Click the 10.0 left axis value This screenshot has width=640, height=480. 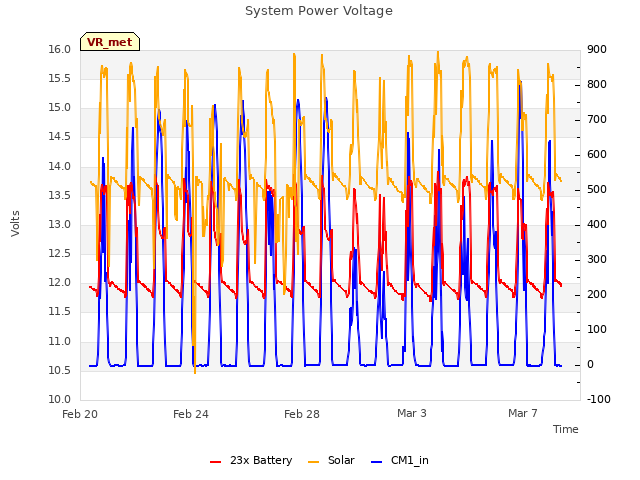tap(60, 399)
